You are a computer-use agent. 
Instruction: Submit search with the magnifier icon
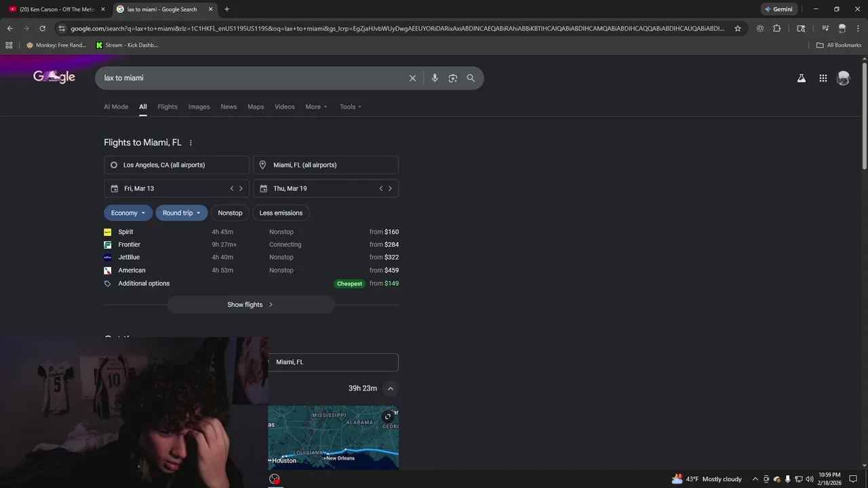point(471,78)
